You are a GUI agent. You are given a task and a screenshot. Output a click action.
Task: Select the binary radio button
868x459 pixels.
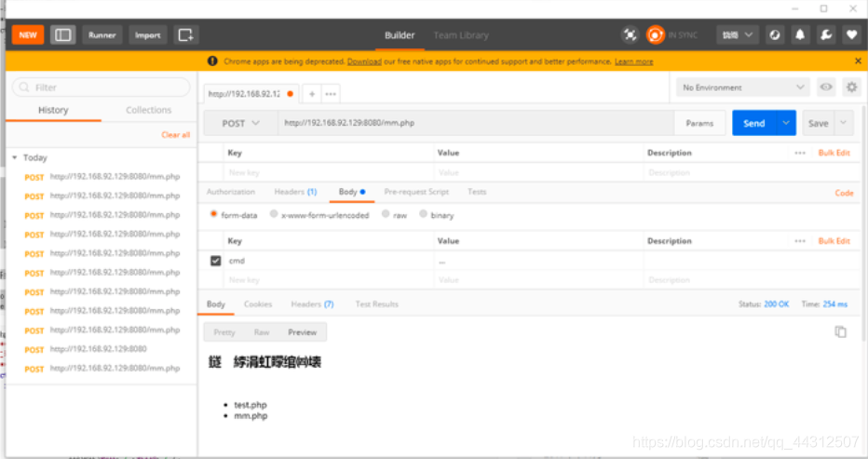tap(424, 214)
